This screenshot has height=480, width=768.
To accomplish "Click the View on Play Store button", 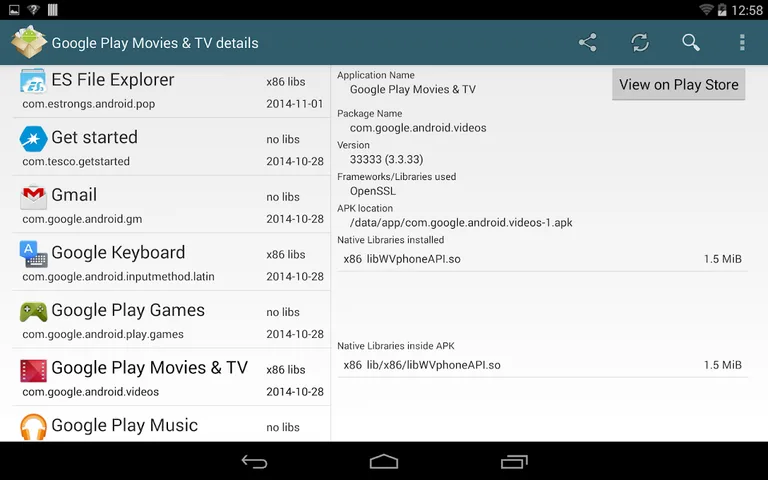I will pyautogui.click(x=678, y=84).
